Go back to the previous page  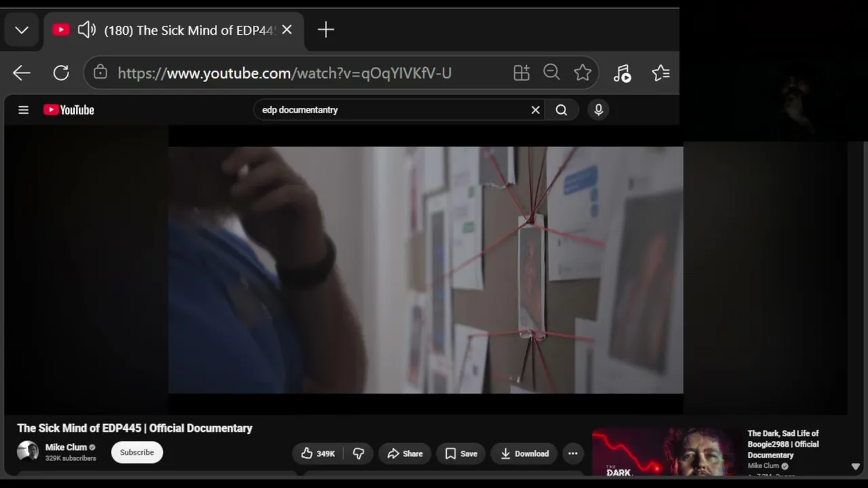pos(22,73)
